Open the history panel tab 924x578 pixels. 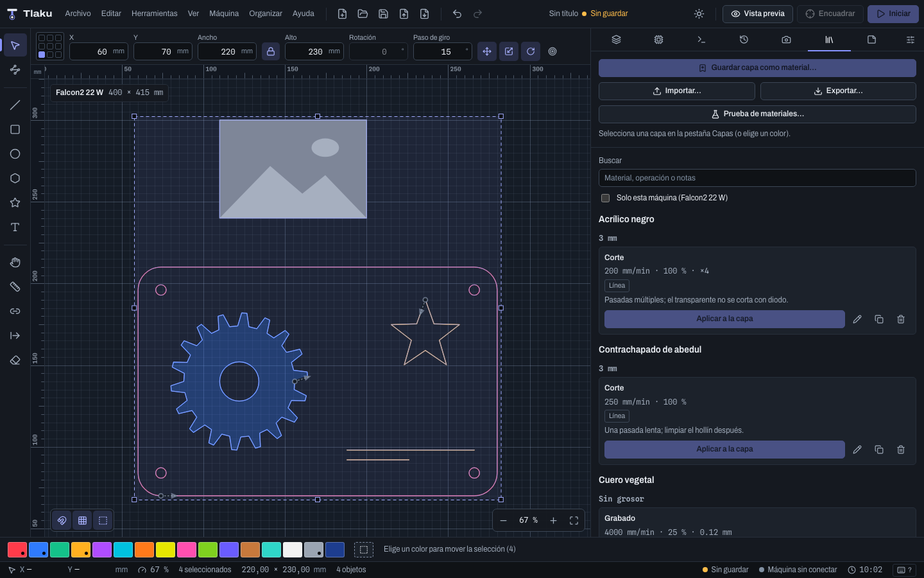click(x=744, y=40)
